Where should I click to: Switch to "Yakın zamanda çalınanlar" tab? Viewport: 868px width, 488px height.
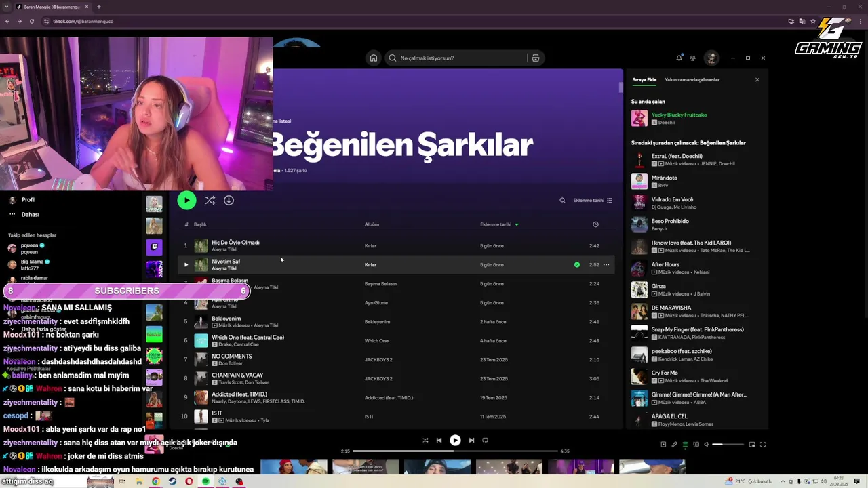click(692, 79)
